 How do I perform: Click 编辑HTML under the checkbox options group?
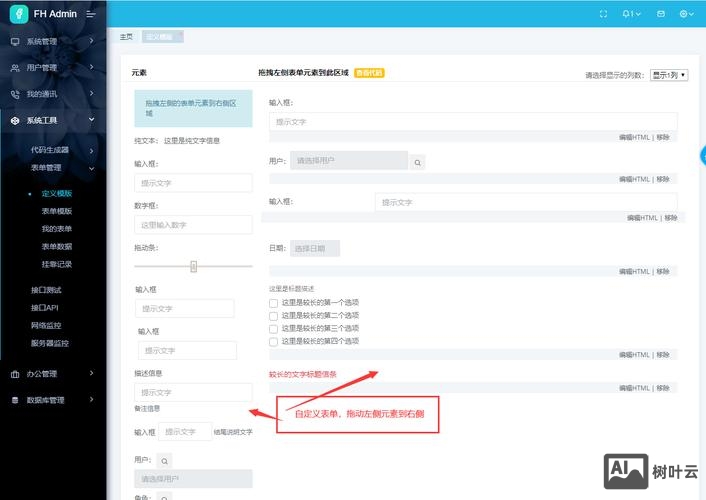(x=634, y=355)
